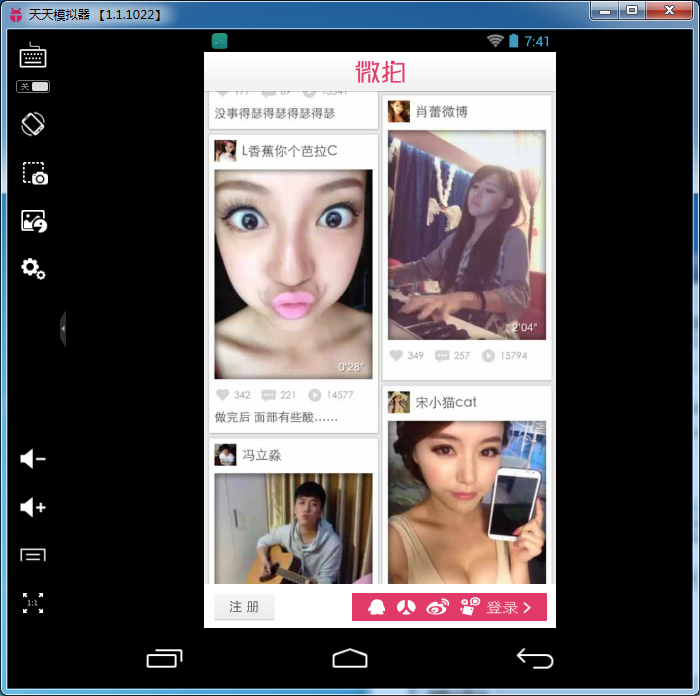700x696 pixels.
Task: Open emulator settings gears icon
Action: click(x=33, y=269)
